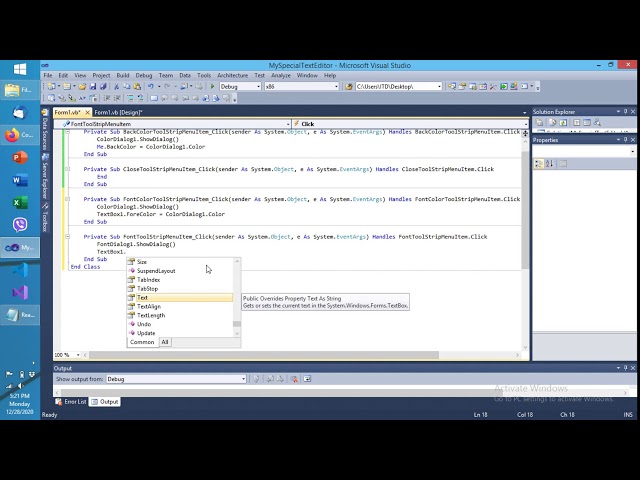Pin the Properties panel
This screenshot has height=480, width=640.
(x=626, y=140)
